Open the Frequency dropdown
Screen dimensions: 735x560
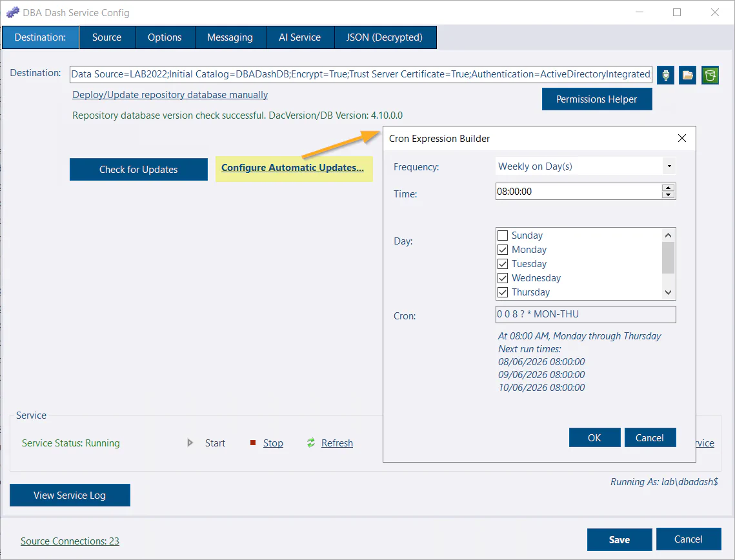click(x=669, y=166)
